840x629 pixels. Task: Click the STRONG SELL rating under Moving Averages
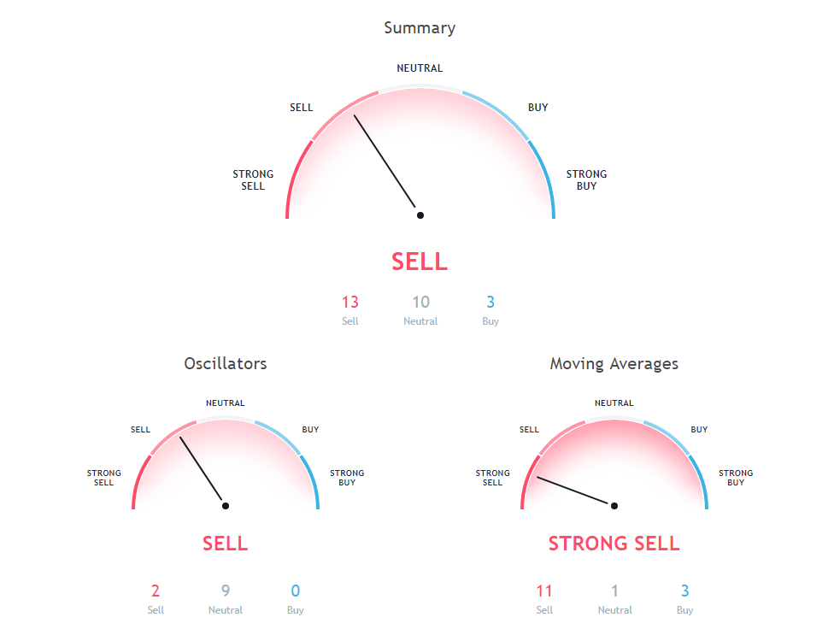[x=614, y=544]
